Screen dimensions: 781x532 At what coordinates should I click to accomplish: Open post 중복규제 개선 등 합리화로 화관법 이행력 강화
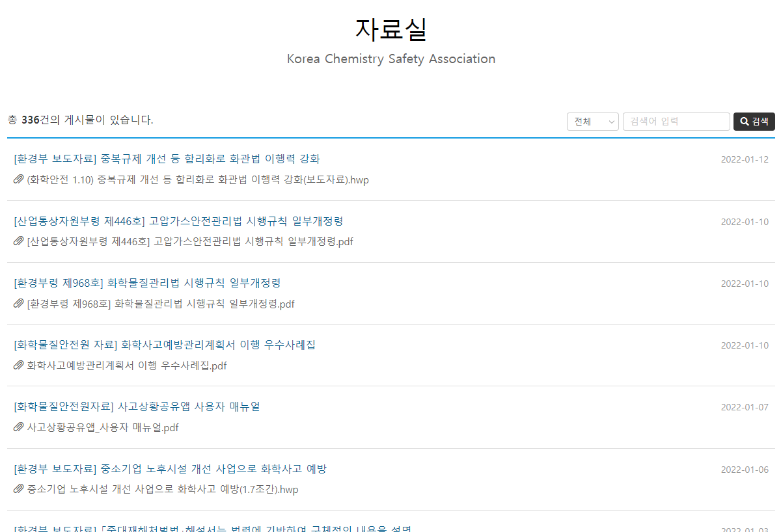click(x=167, y=159)
